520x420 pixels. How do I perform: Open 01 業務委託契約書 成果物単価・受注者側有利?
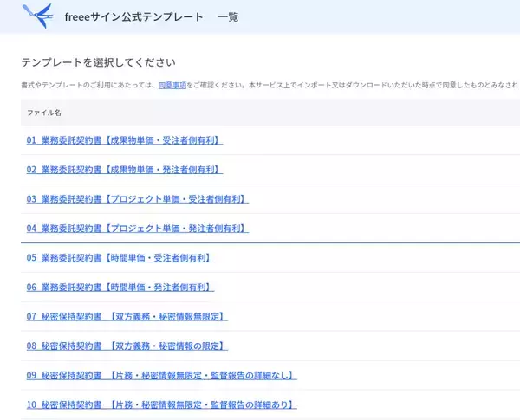coord(125,140)
